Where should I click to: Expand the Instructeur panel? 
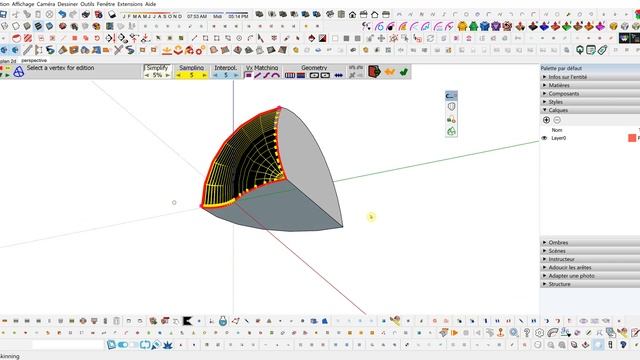coord(590,259)
